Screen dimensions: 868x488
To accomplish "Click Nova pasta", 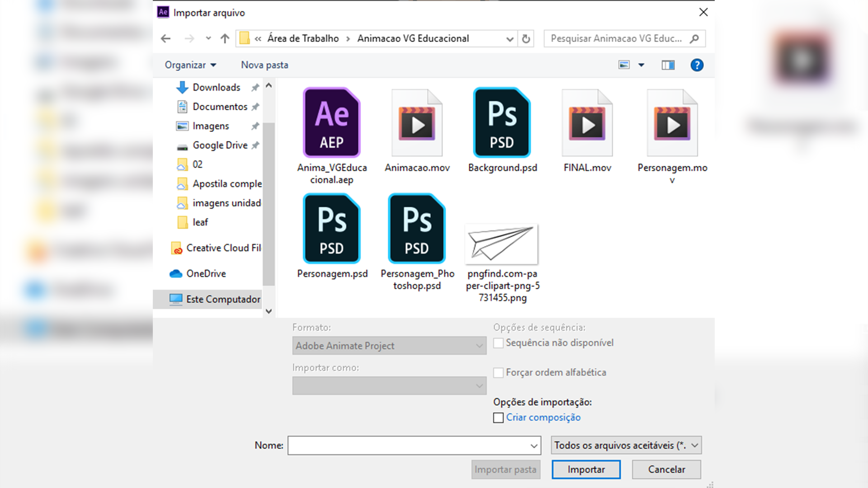I will pos(264,65).
